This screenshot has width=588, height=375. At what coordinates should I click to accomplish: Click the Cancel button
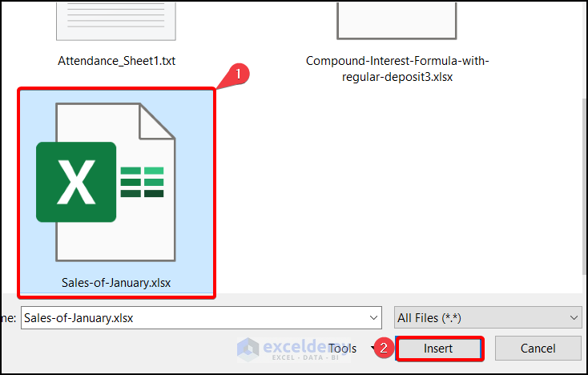click(x=538, y=349)
